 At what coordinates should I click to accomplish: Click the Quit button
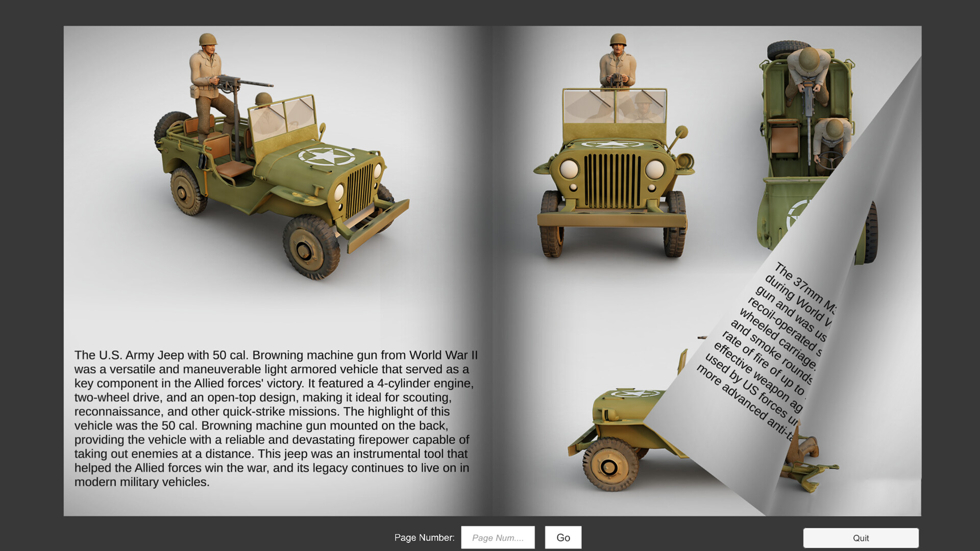click(x=861, y=538)
